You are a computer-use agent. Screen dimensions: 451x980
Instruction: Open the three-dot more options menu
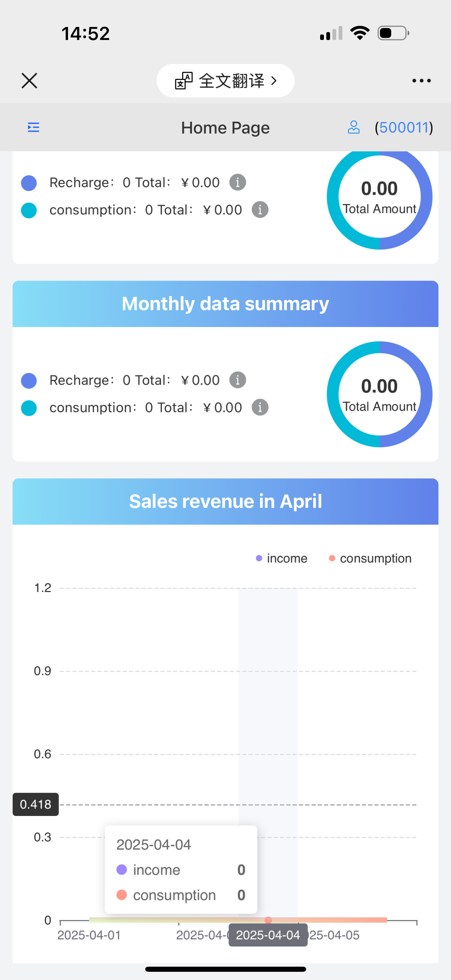(421, 81)
